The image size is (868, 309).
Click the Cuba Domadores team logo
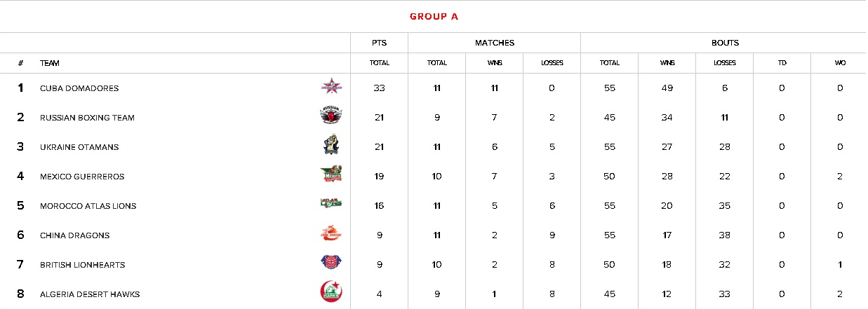click(x=331, y=87)
